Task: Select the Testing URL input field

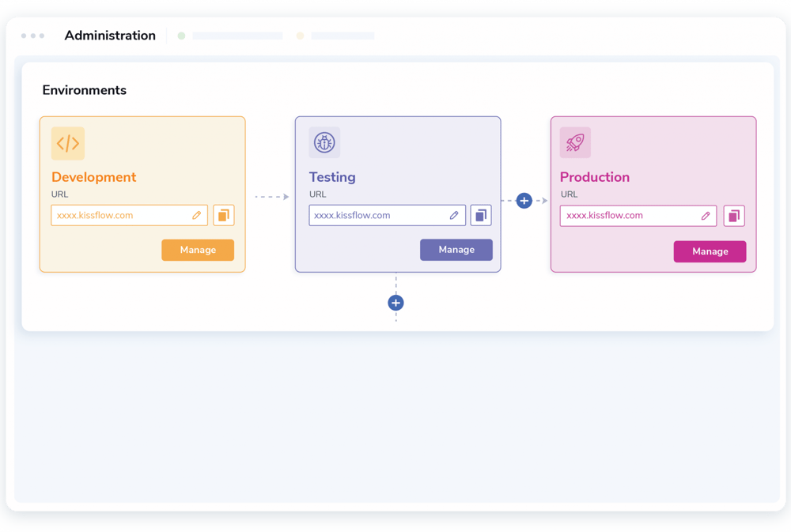Action: [380, 214]
